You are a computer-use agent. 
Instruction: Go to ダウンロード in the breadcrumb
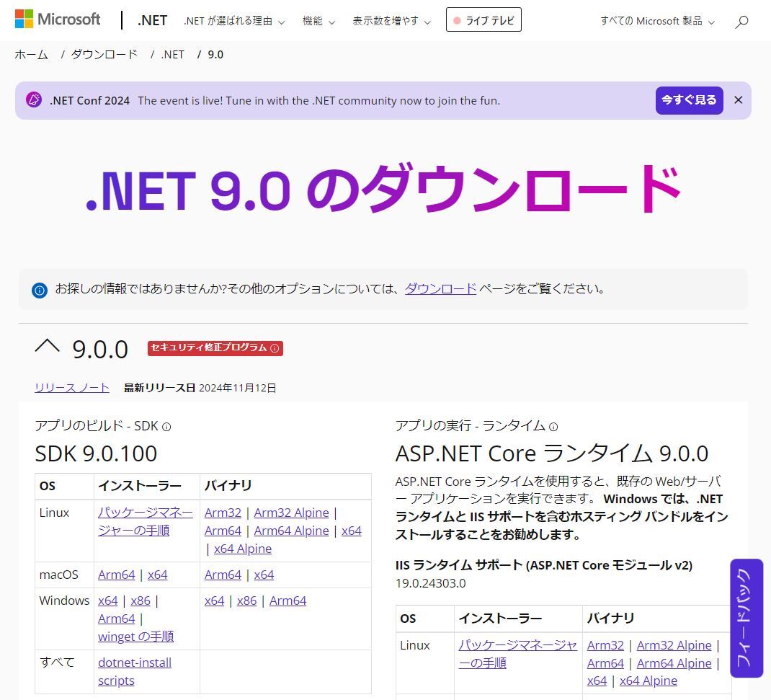click(104, 54)
